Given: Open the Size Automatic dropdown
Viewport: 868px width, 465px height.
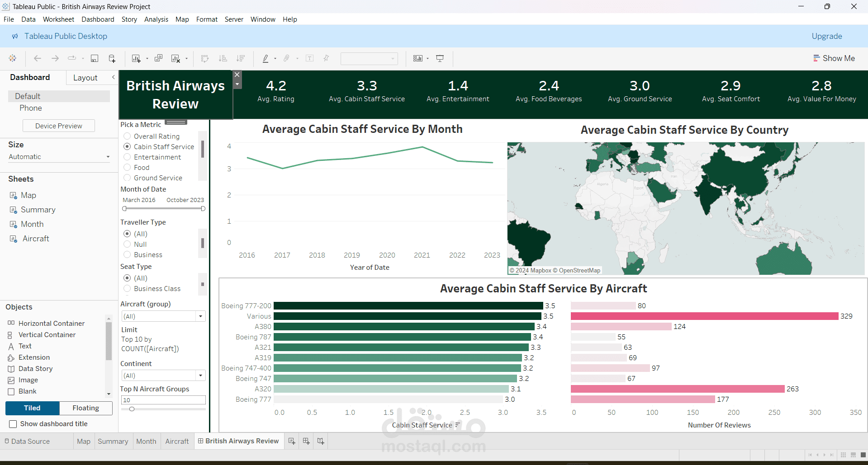Looking at the screenshot, I should [x=59, y=157].
